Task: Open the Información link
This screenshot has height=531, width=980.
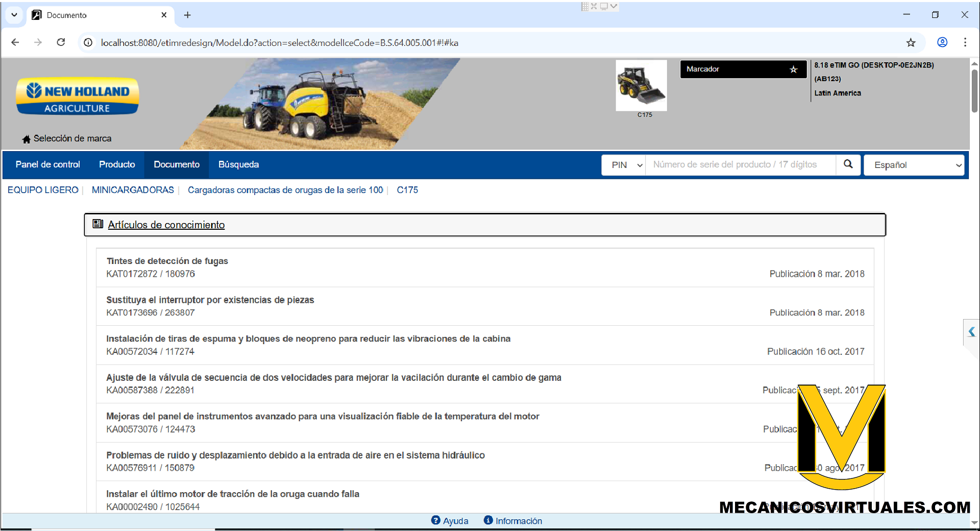Action: 519,521
